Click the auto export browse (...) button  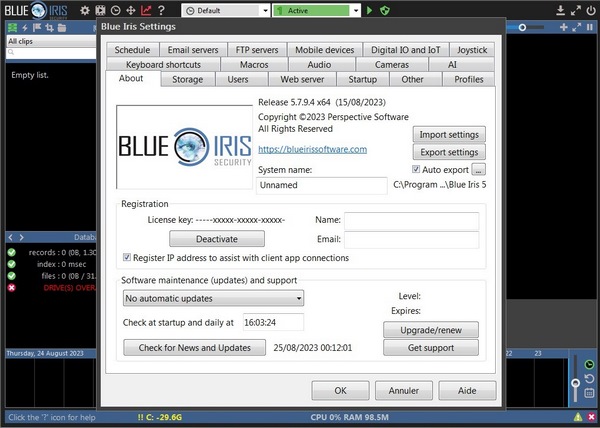pos(478,169)
